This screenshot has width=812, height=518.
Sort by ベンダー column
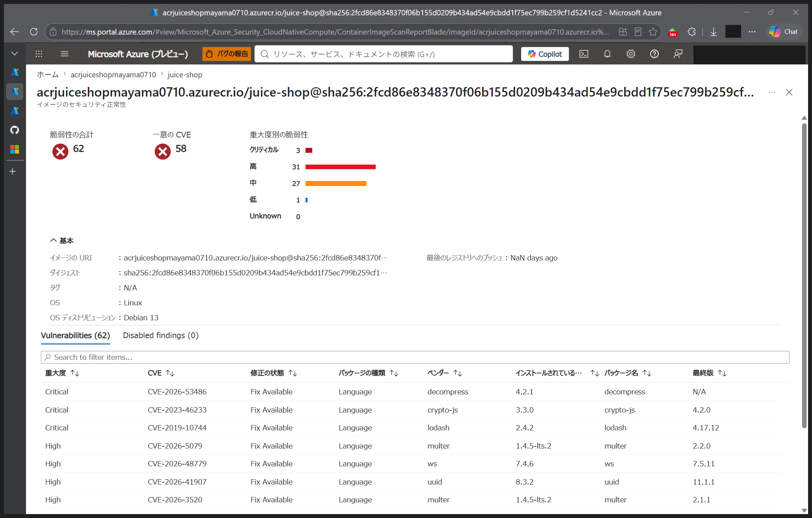[x=445, y=373]
